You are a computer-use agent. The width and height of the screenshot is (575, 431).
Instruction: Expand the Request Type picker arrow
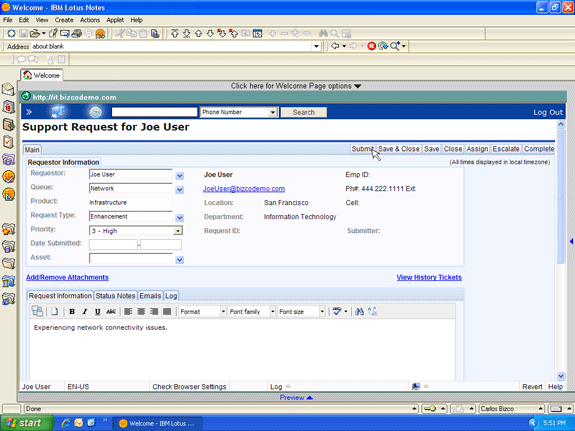click(x=179, y=218)
